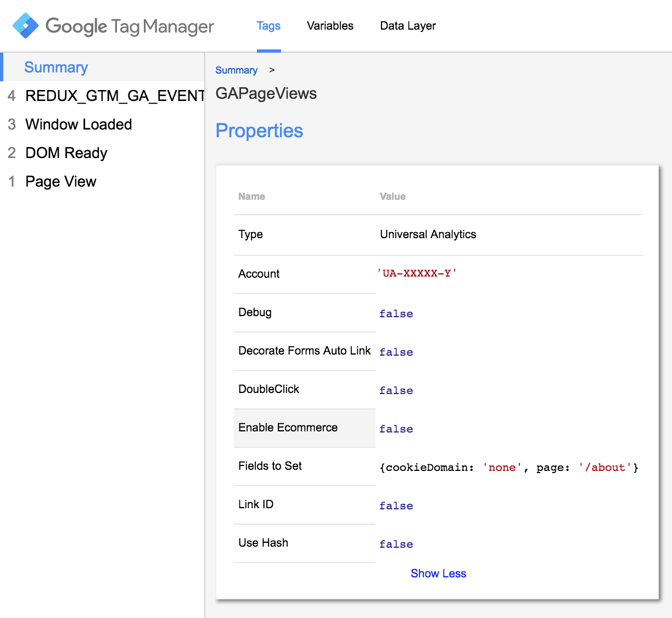Switch to the Tags tab
672x618 pixels.
pyautogui.click(x=268, y=26)
